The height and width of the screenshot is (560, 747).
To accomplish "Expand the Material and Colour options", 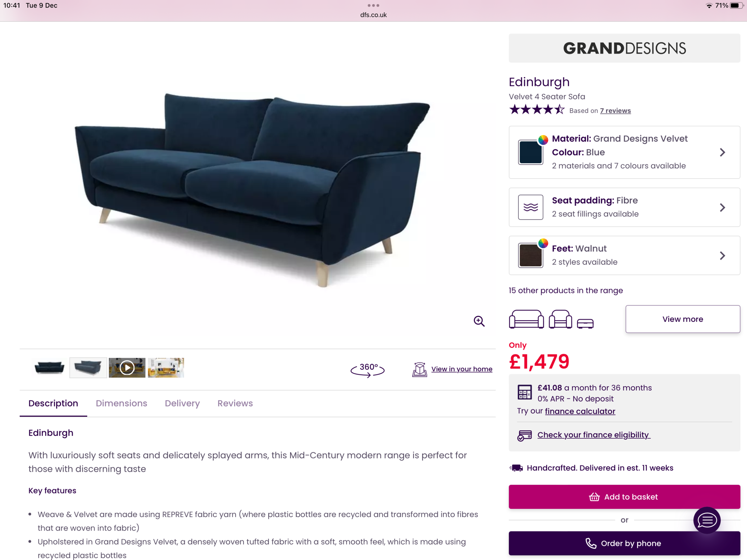I will pos(624,152).
